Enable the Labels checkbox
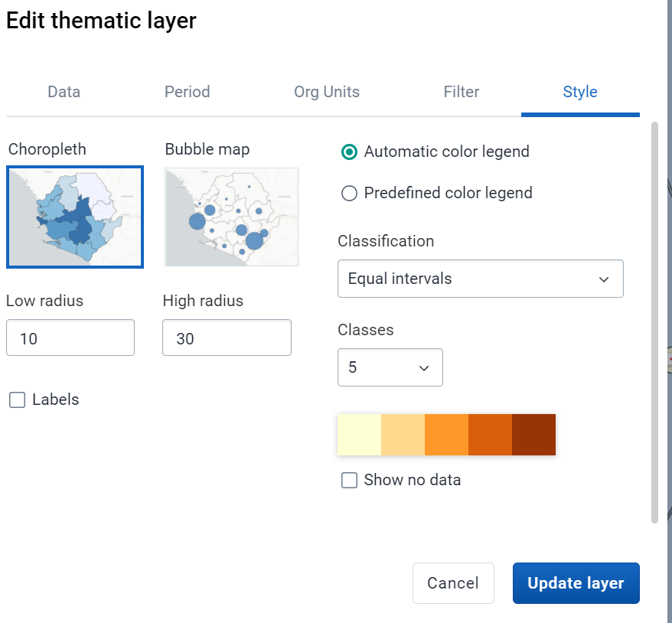 pos(17,400)
